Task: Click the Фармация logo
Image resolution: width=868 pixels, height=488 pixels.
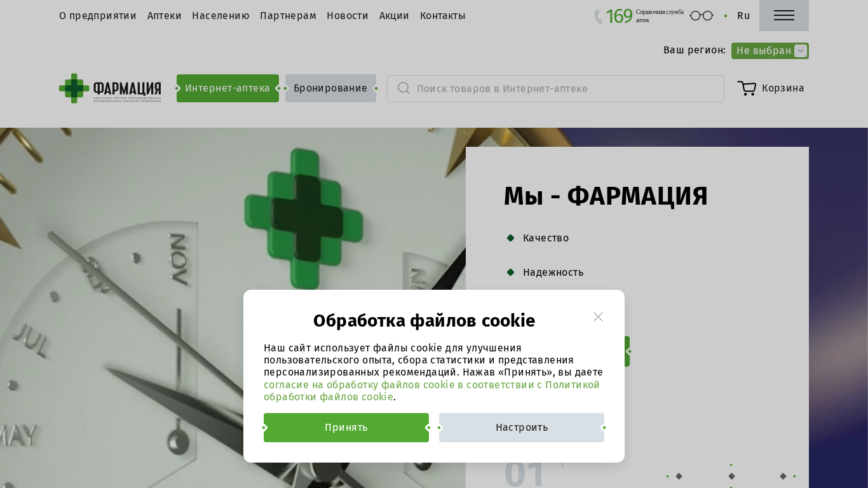Action: 110,88
